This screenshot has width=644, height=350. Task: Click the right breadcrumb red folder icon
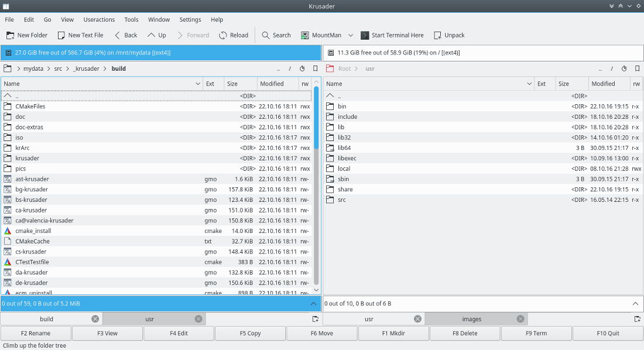[330, 68]
